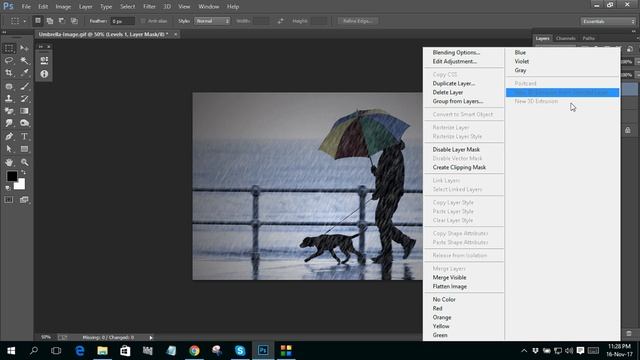Select the Brush tool
The height and width of the screenshot is (360, 640).
pyautogui.click(x=24, y=86)
